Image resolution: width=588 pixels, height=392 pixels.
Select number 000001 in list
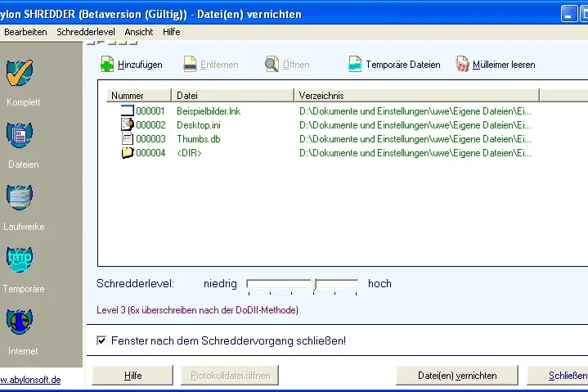click(150, 111)
